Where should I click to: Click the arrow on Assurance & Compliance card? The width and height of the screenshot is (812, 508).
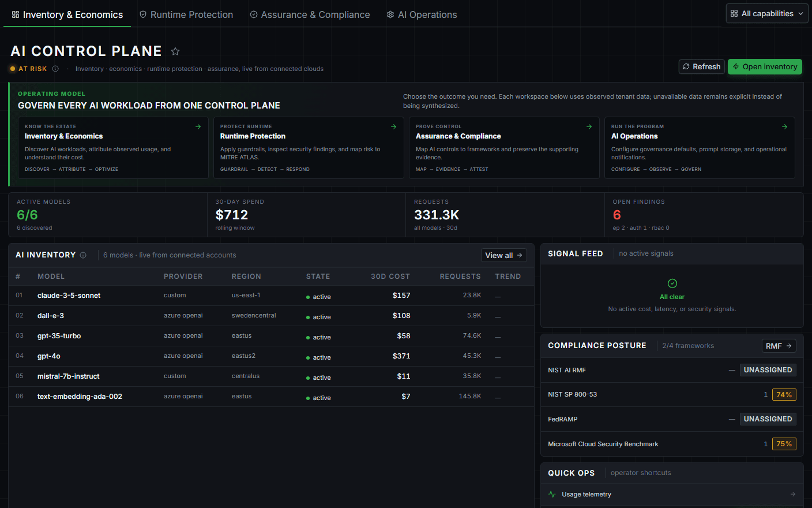point(589,126)
